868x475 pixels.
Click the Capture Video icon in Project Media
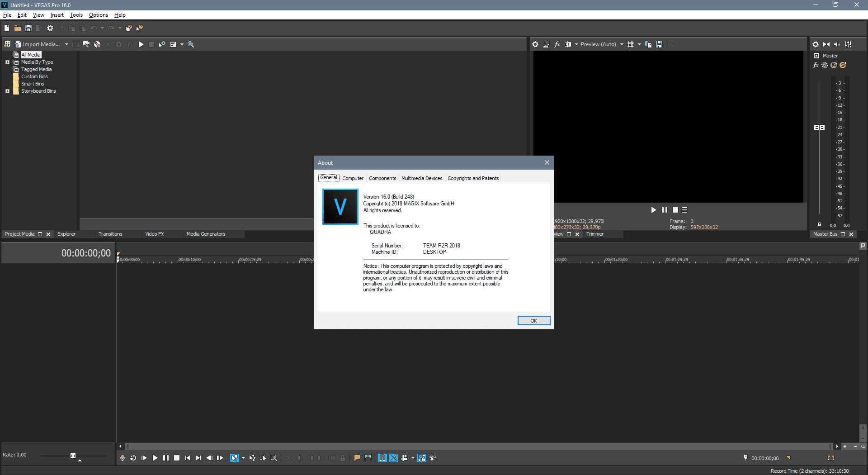(x=86, y=44)
